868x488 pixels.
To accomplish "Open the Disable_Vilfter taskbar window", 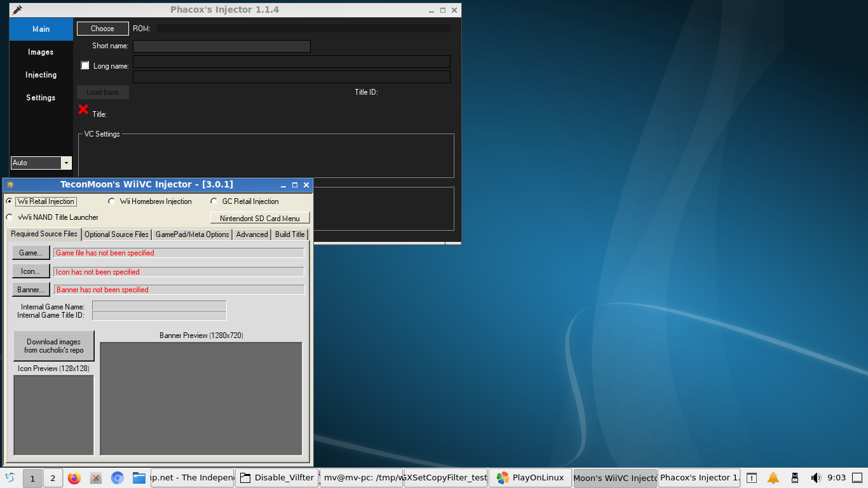I will tap(276, 478).
